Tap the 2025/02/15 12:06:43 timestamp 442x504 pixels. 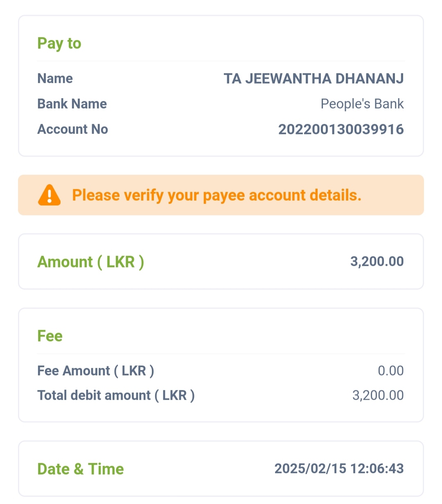[x=339, y=468]
